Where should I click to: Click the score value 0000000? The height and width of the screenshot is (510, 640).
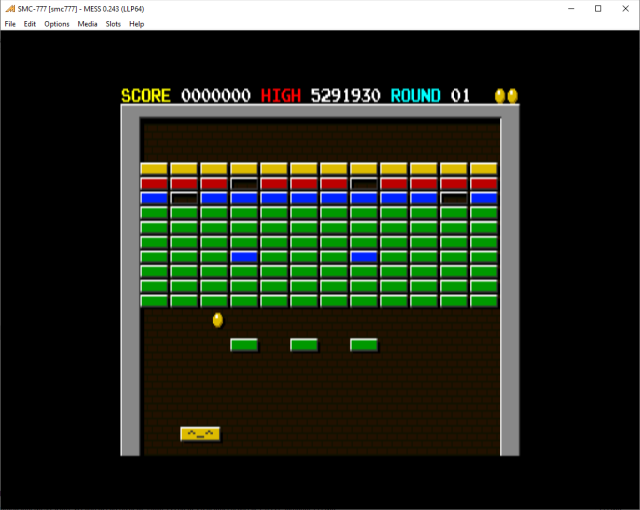point(216,96)
